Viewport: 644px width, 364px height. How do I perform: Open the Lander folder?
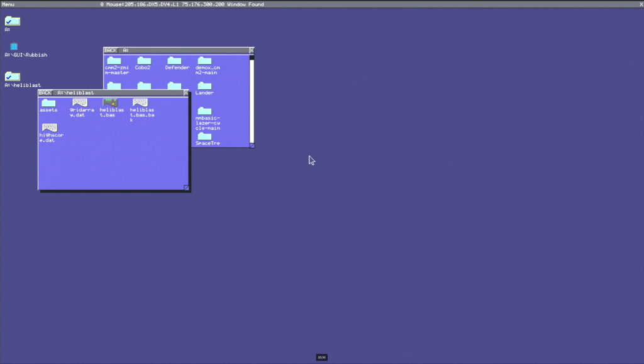tap(204, 86)
